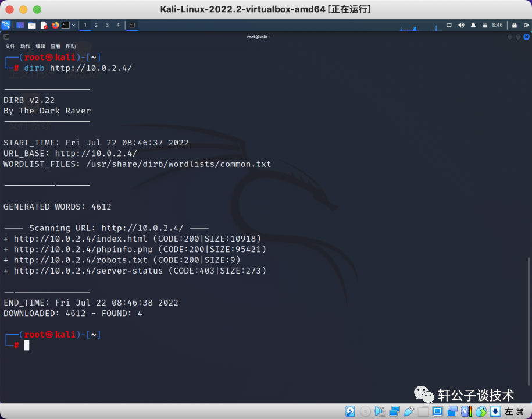Click the battery power icon
The height and width of the screenshot is (419, 532).
[x=485, y=25]
